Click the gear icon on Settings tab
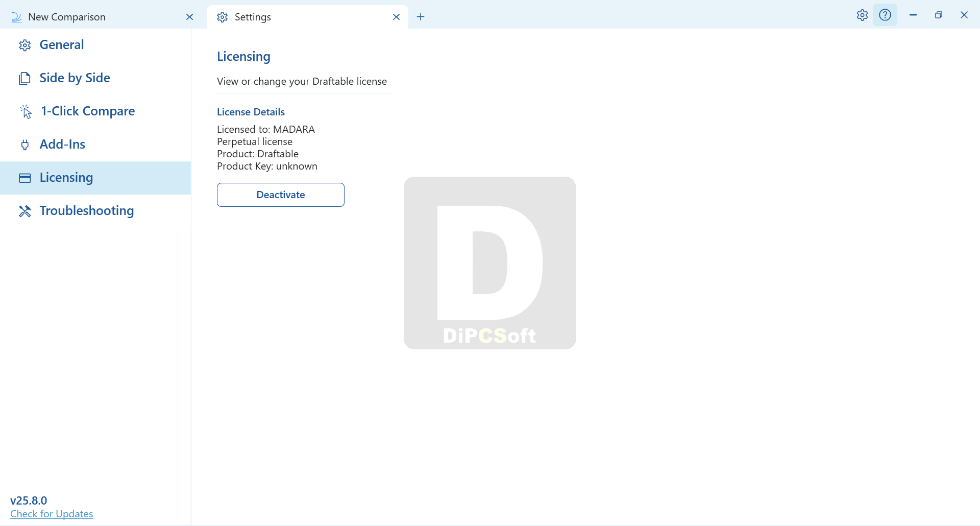 pos(222,17)
